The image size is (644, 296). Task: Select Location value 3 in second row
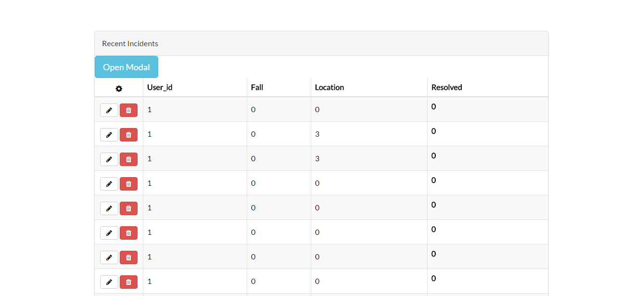[x=317, y=134]
